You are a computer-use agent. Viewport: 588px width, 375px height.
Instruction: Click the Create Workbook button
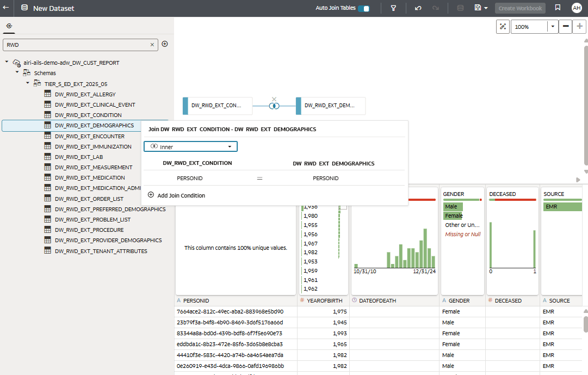point(520,8)
